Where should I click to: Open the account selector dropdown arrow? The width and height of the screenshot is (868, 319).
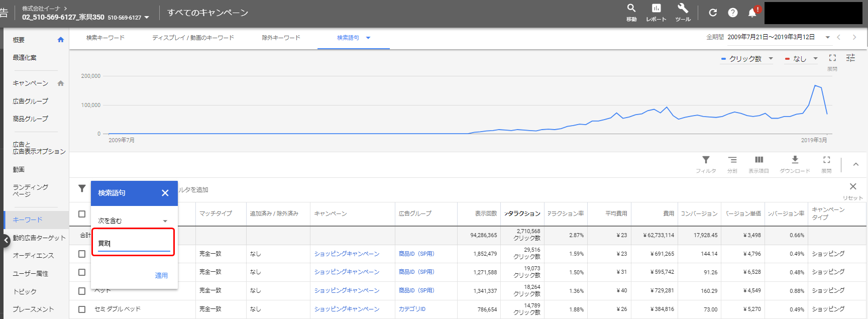coord(147,18)
